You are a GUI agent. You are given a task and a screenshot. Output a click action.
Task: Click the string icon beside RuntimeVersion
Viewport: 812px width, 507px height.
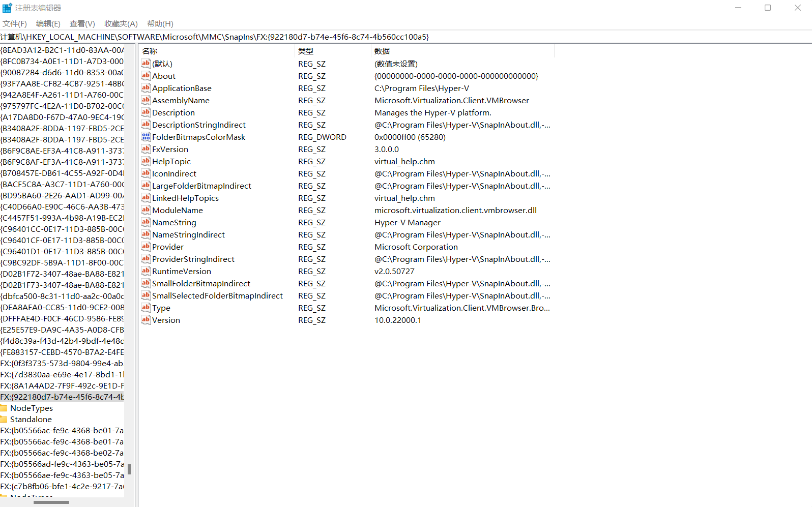click(146, 271)
